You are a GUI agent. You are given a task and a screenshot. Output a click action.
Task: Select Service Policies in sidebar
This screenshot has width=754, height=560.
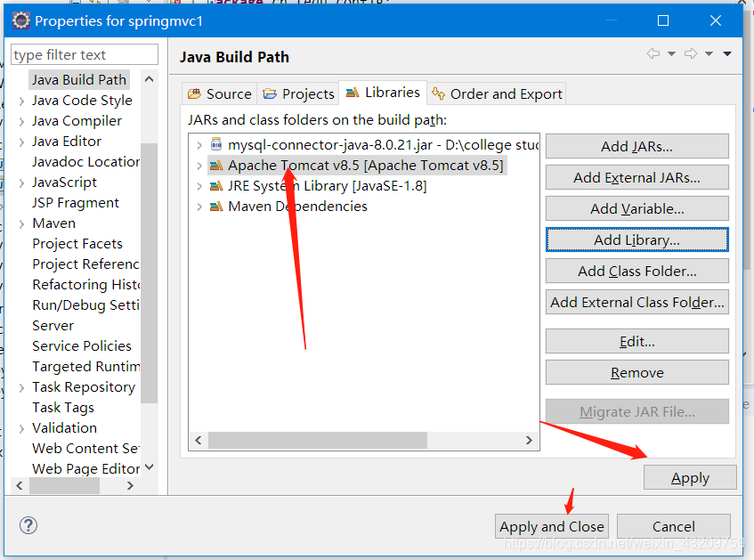pos(82,346)
